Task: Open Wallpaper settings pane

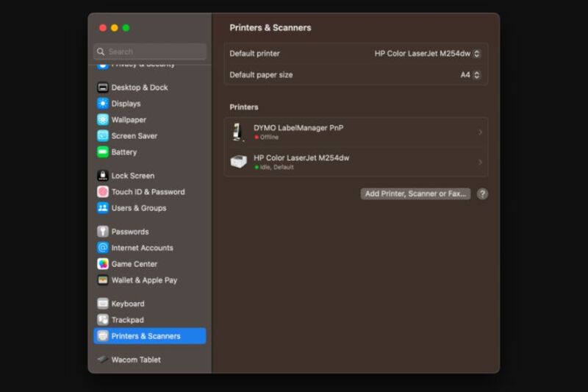Action: 150,120
